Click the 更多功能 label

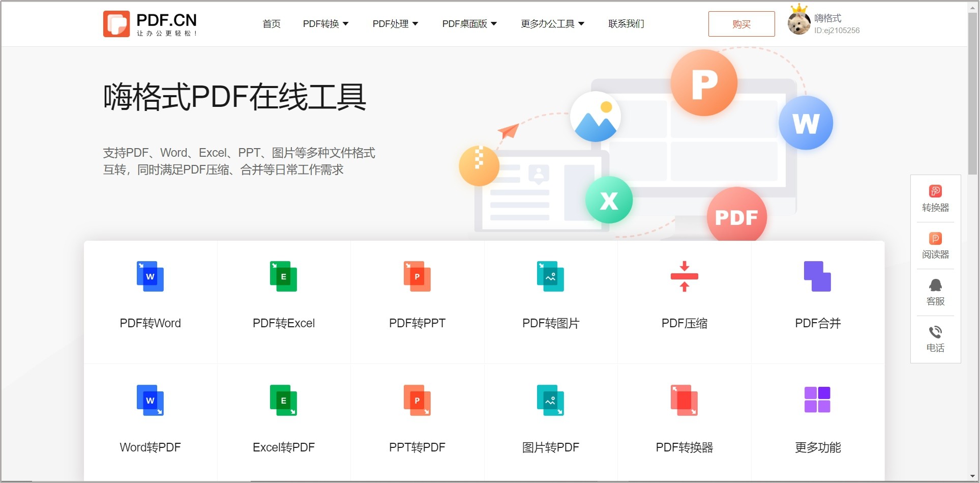point(818,447)
